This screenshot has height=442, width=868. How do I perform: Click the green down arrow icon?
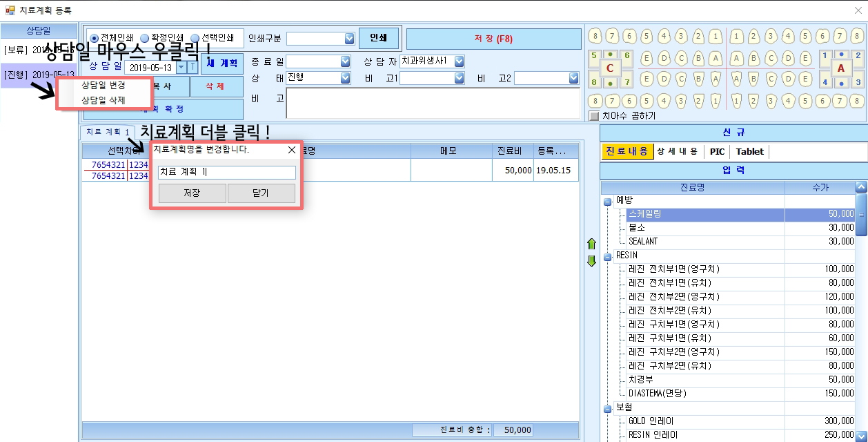pos(591,261)
